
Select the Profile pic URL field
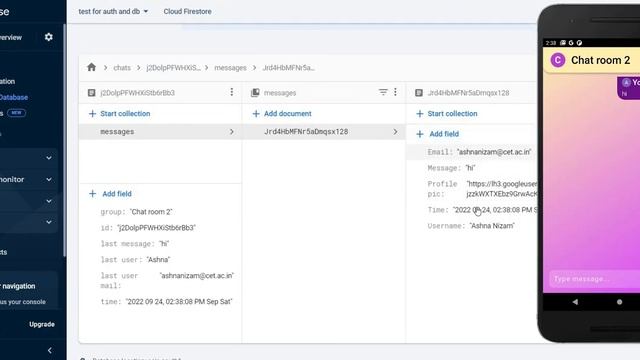(482, 189)
